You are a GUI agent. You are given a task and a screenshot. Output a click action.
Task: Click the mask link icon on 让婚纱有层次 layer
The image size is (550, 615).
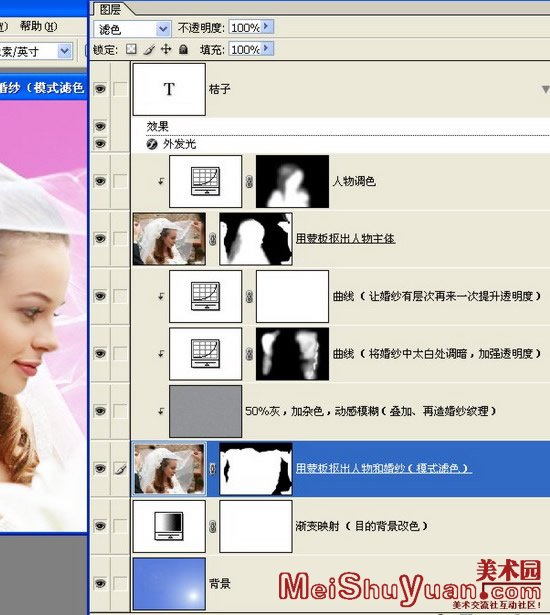249,297
